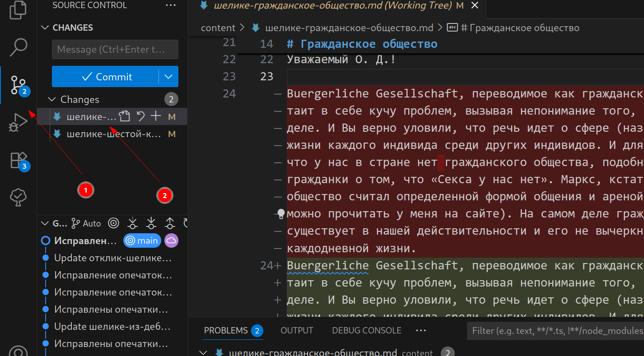Image resolution: width=644 pixels, height=356 pixels.
Task: Discard changes icon on the first changed file
Action: pos(140,117)
